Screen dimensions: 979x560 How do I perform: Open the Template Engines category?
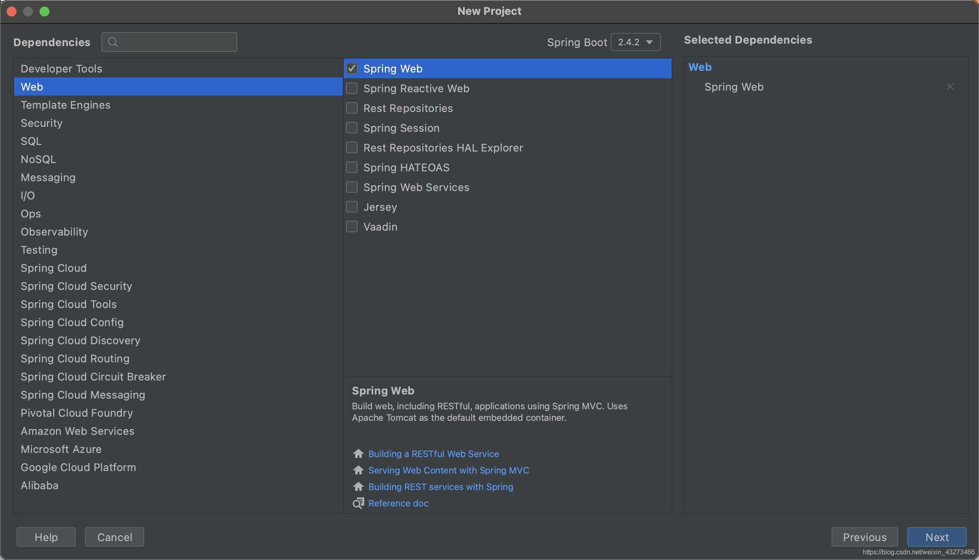click(x=178, y=105)
